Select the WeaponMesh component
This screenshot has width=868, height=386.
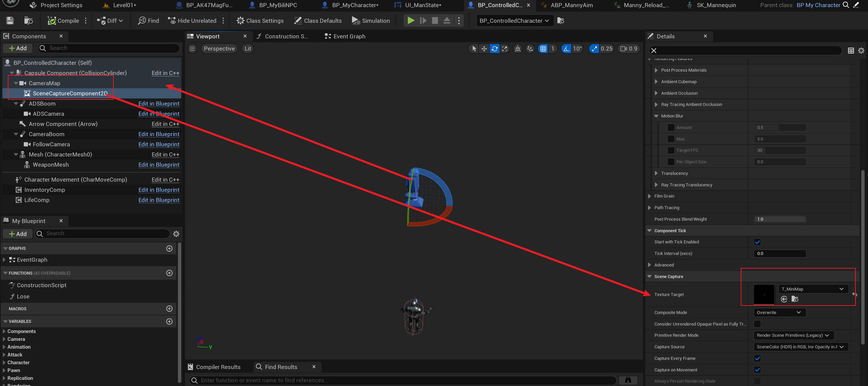(x=50, y=165)
